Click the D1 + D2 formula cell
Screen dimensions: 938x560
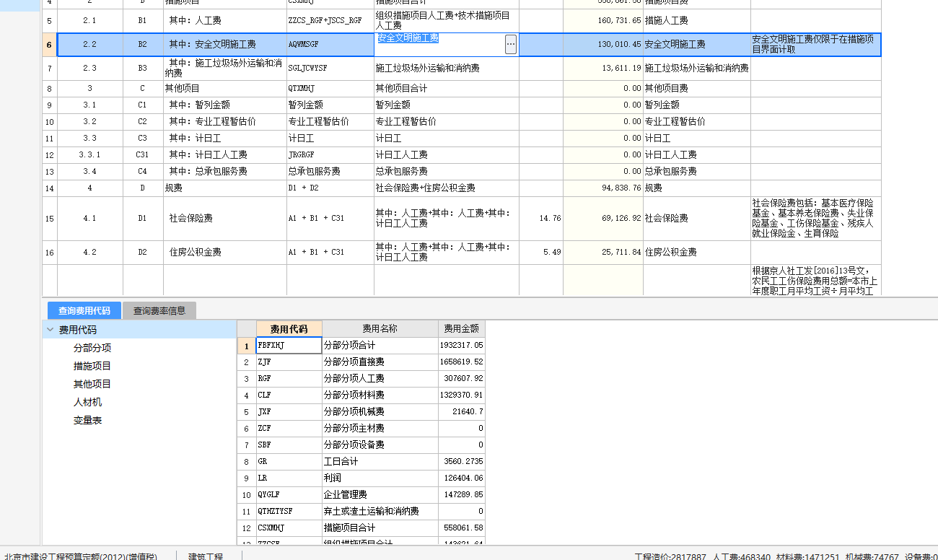click(x=330, y=188)
